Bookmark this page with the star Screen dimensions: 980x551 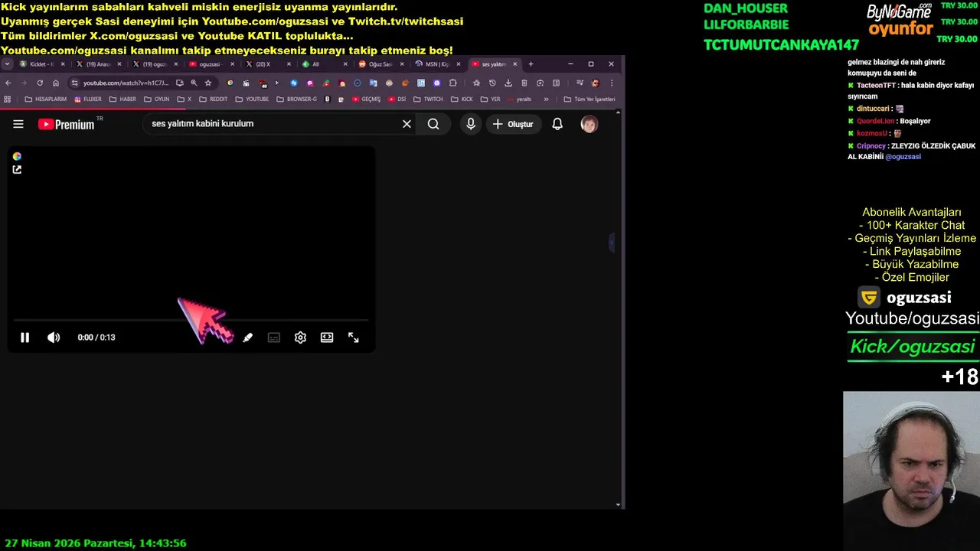coord(208,83)
